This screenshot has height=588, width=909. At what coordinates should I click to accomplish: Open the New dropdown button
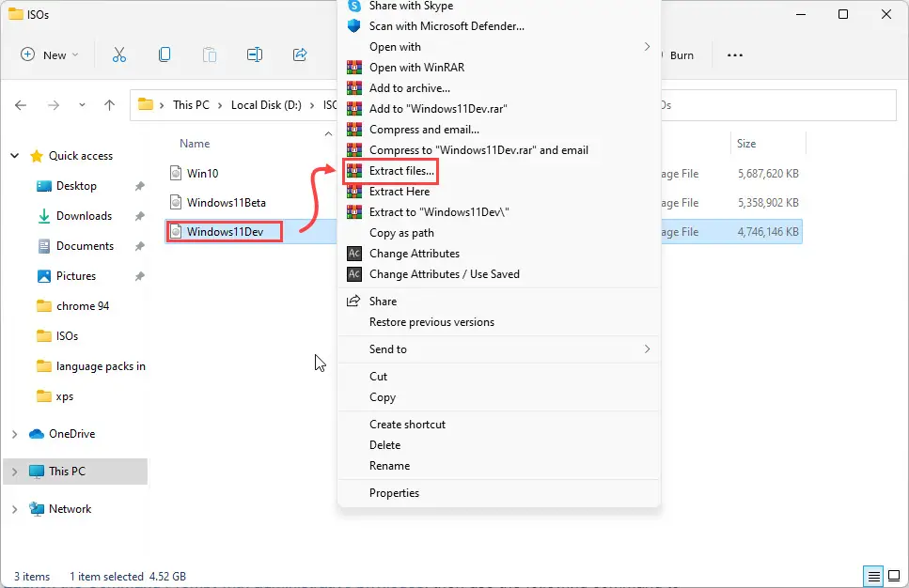click(49, 55)
